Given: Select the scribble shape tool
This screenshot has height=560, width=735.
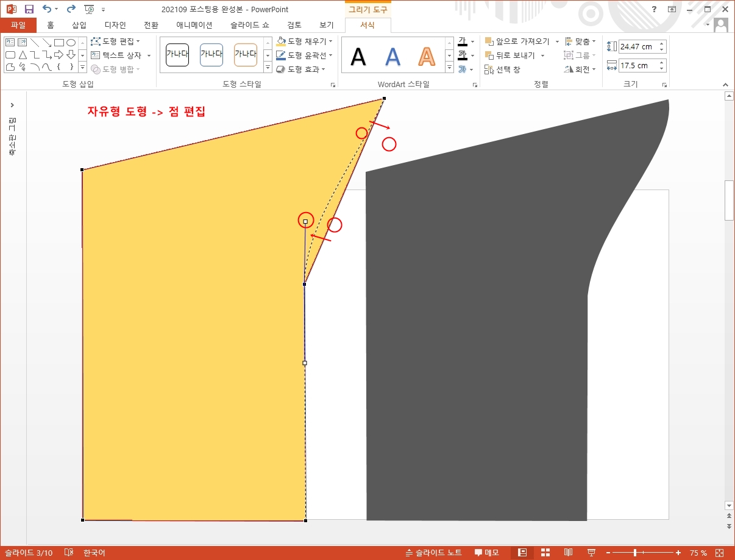Looking at the screenshot, I should click(x=23, y=66).
